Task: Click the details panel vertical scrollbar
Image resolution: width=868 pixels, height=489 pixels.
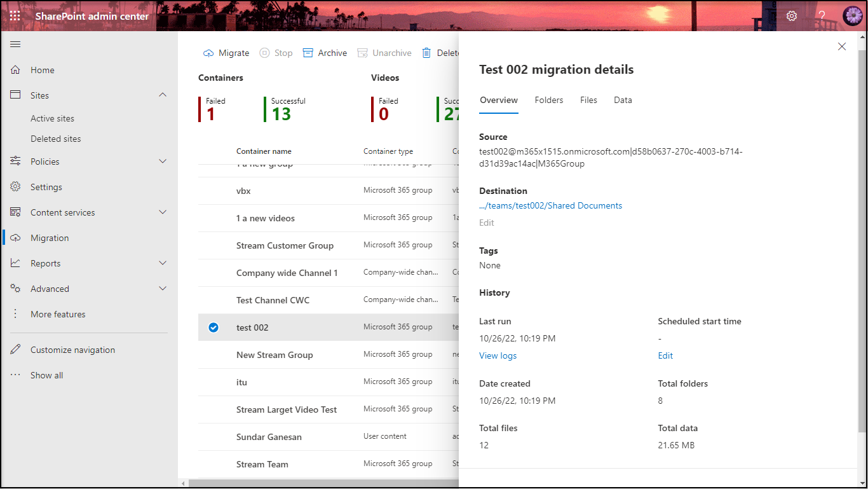Action: (x=862, y=254)
